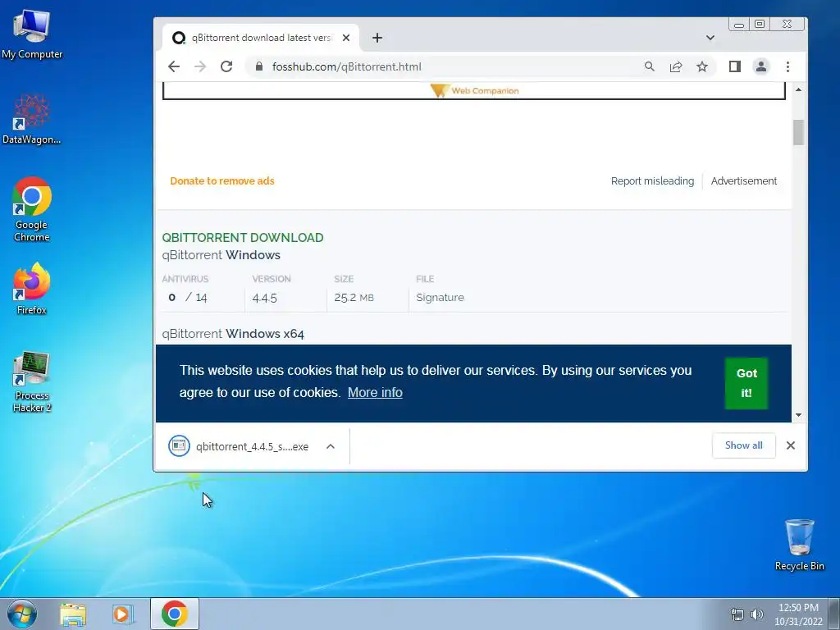Click the antivirus 0 / 14 result

pyautogui.click(x=188, y=297)
